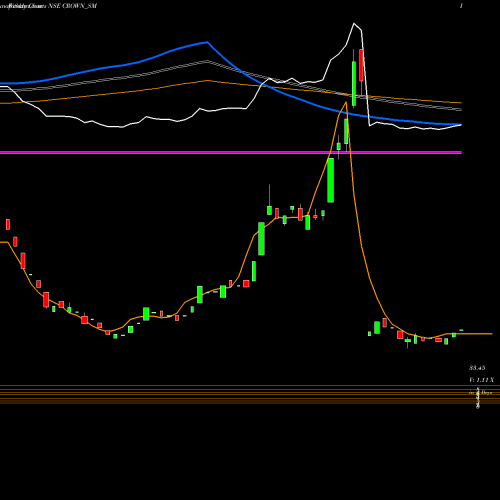Click the first red candle at the far left
Image resolution: width=500 pixels, height=500 pixels.
pyautogui.click(x=8, y=224)
